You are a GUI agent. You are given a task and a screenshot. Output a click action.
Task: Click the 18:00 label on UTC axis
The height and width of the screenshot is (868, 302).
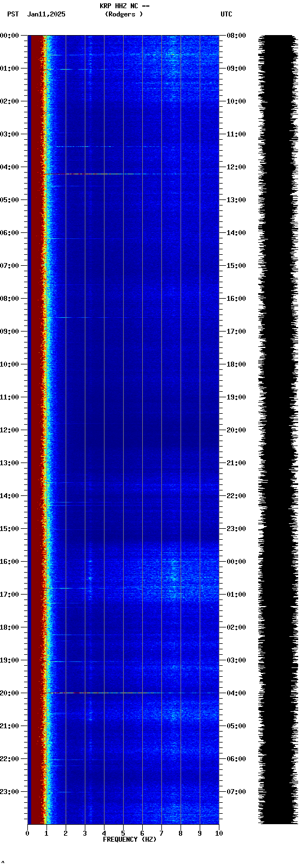click(x=236, y=364)
